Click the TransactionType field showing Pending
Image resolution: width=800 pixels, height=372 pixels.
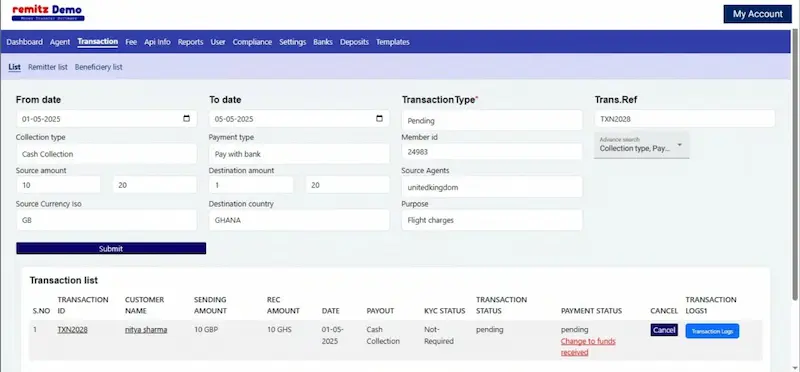pyautogui.click(x=492, y=120)
